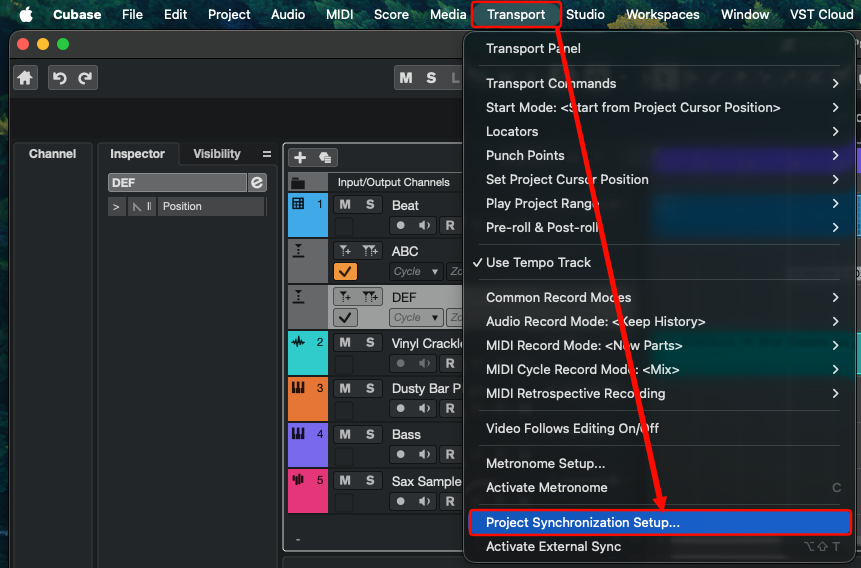Toggle the active checkbox on DEF track
861x568 pixels.
[x=345, y=318]
